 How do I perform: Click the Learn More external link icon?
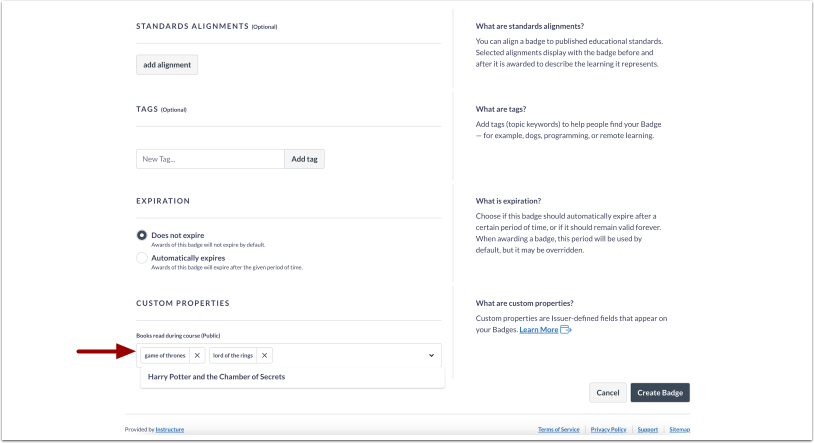point(566,329)
